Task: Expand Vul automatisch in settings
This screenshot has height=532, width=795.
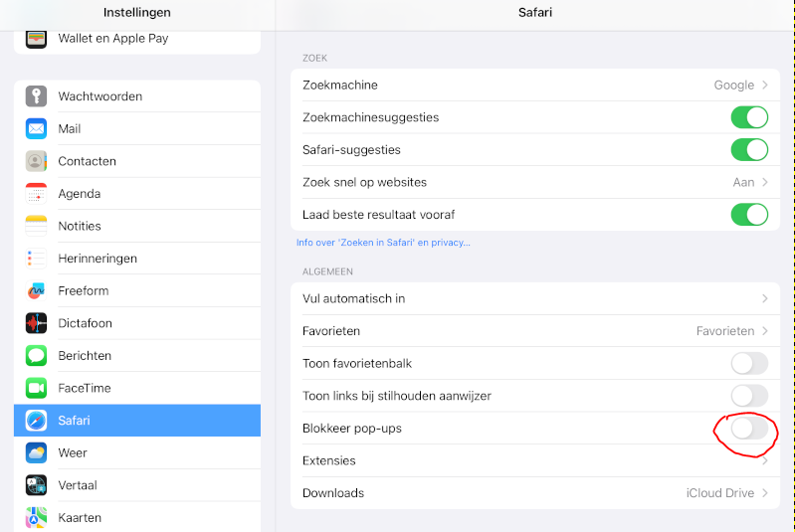Action: click(x=535, y=298)
